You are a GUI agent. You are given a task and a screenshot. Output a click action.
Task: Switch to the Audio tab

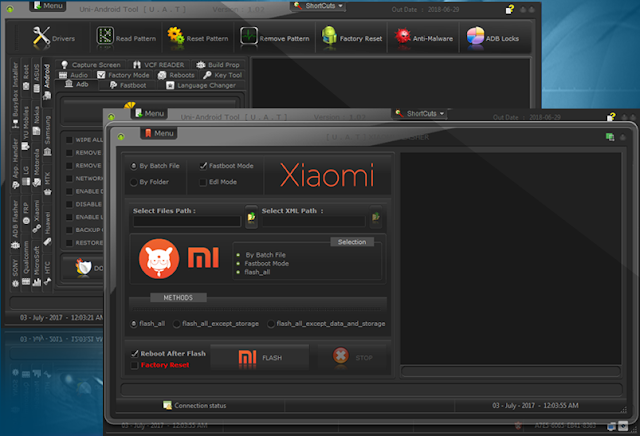click(73, 75)
